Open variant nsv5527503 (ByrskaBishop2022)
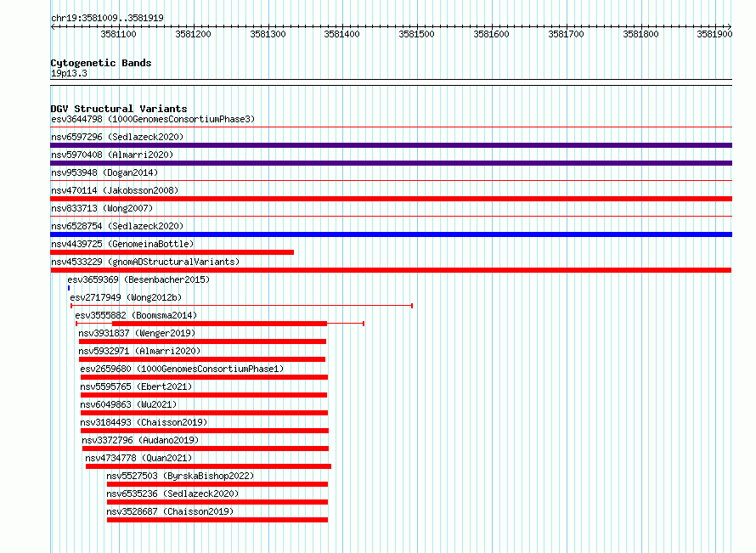The height and width of the screenshot is (553, 756). coord(180,476)
